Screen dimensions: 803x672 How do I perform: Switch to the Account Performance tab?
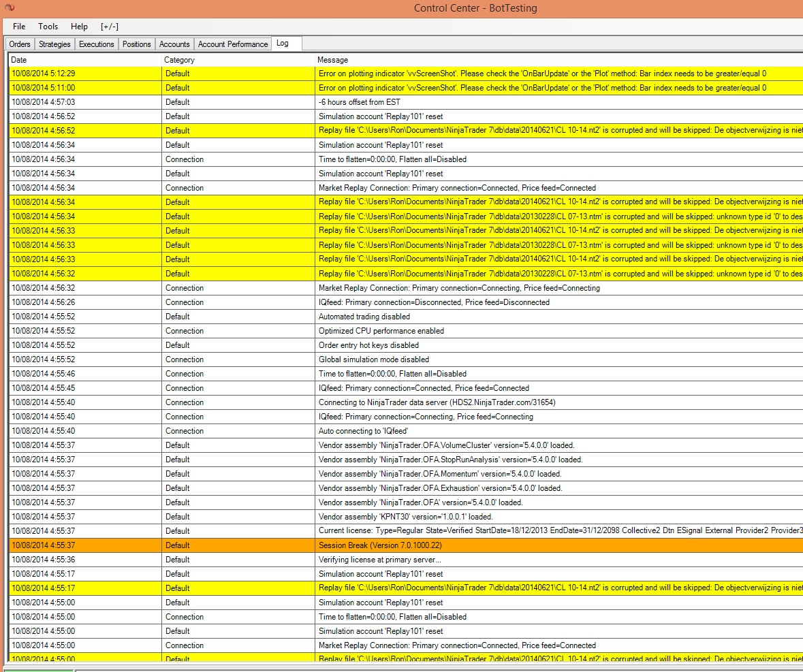[x=233, y=44]
